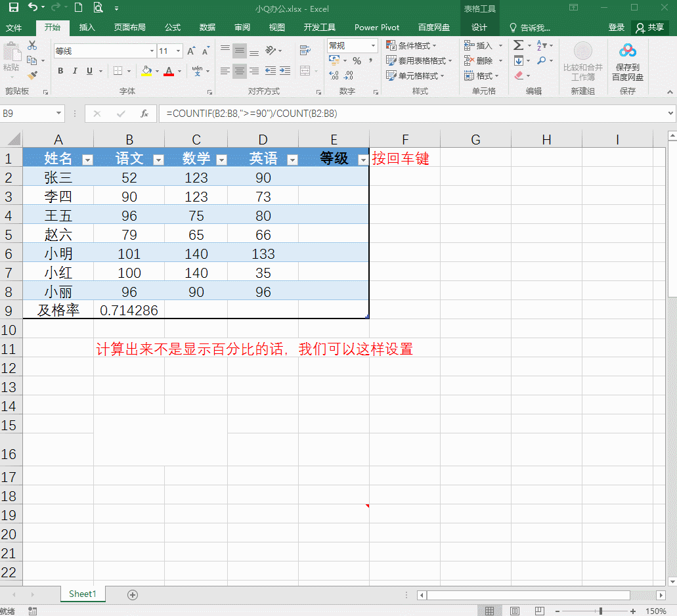Screen dimensions: 677x616
Task: Toggle underline formatting
Action: [x=89, y=71]
